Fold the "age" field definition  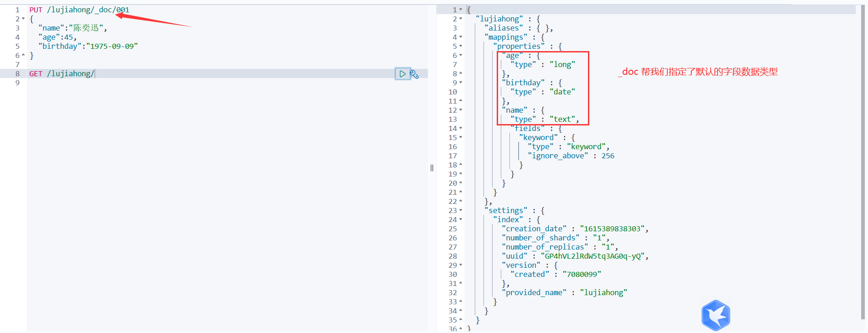(461, 56)
